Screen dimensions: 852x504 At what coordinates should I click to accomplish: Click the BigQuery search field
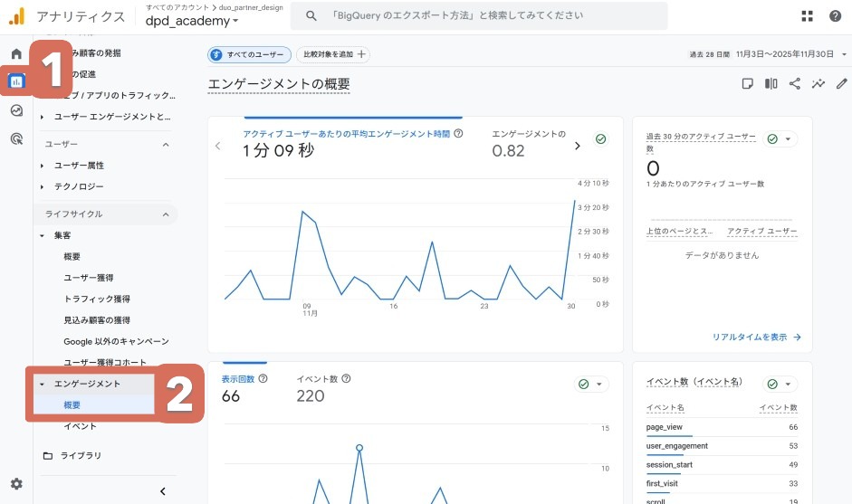(x=489, y=16)
